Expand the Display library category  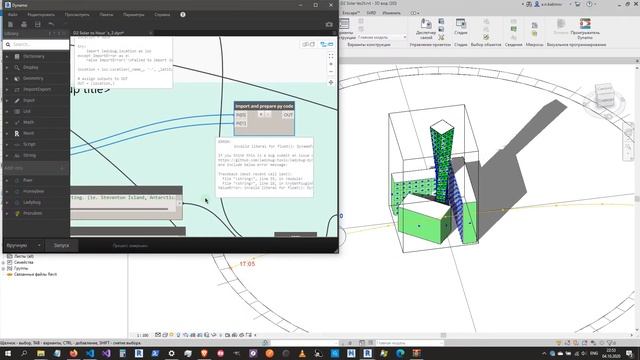point(36,67)
